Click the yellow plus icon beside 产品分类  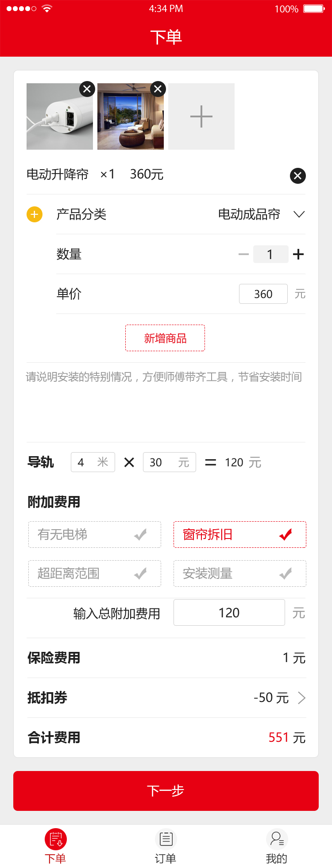click(35, 214)
